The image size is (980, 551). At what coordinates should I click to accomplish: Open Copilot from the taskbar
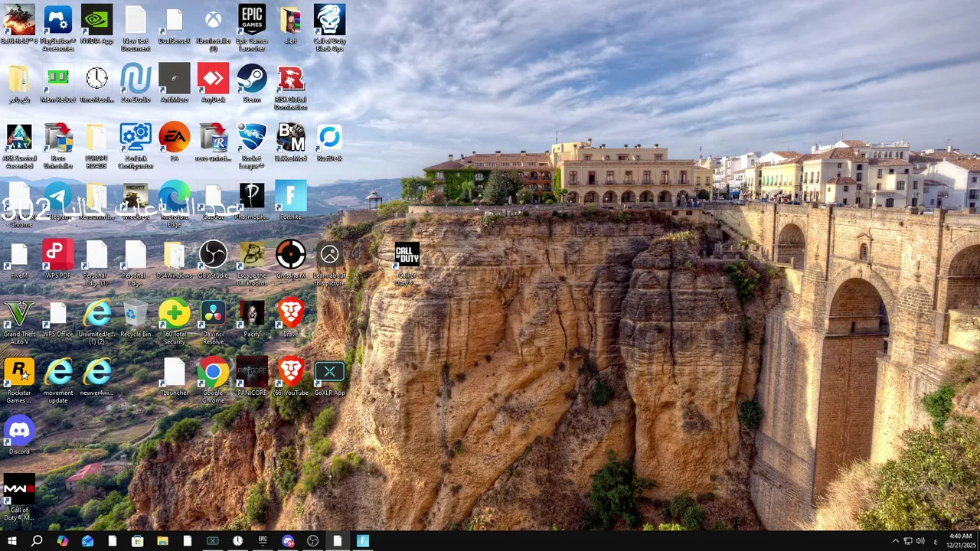(62, 541)
